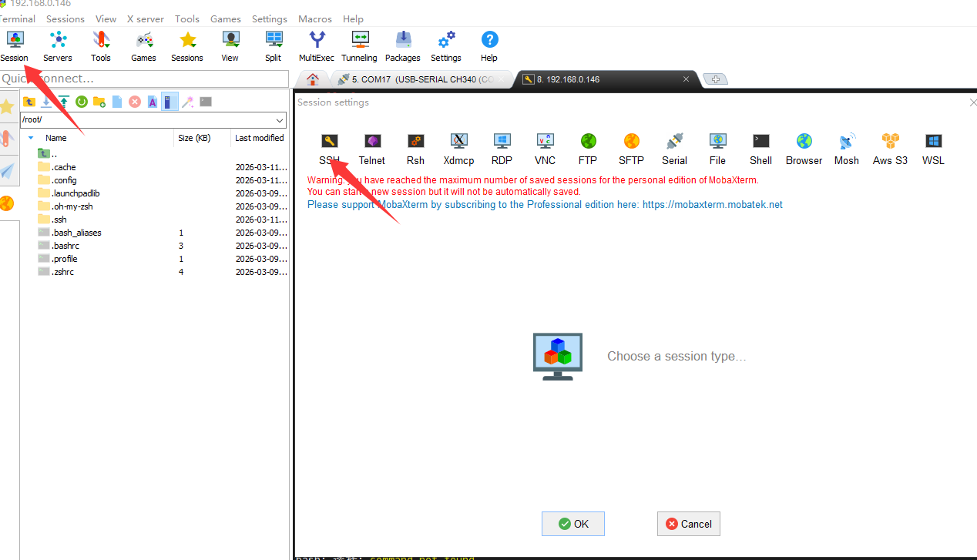Open the Tunneling toolbar icon

360,47
